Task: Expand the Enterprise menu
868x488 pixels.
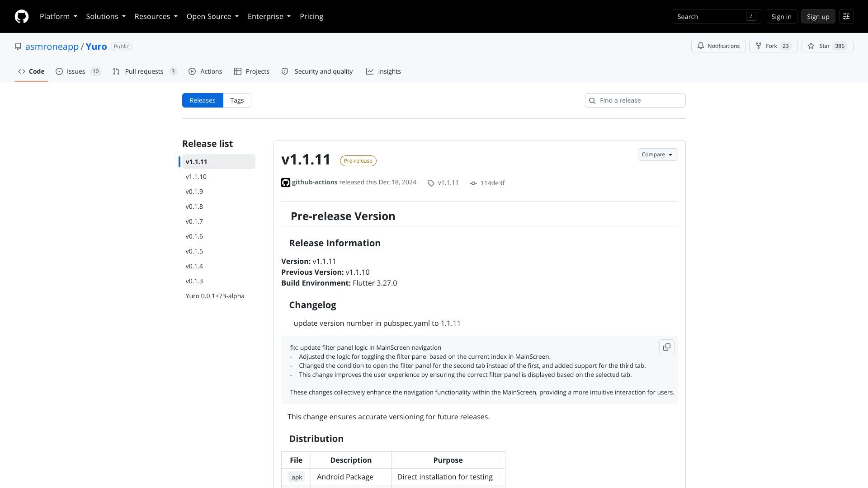Action: (x=269, y=16)
